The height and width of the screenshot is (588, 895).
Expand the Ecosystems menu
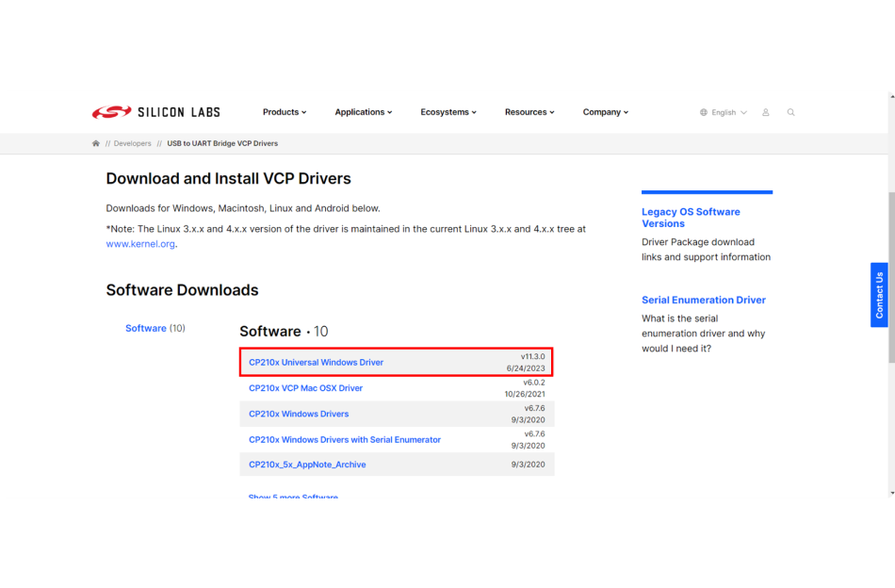448,112
